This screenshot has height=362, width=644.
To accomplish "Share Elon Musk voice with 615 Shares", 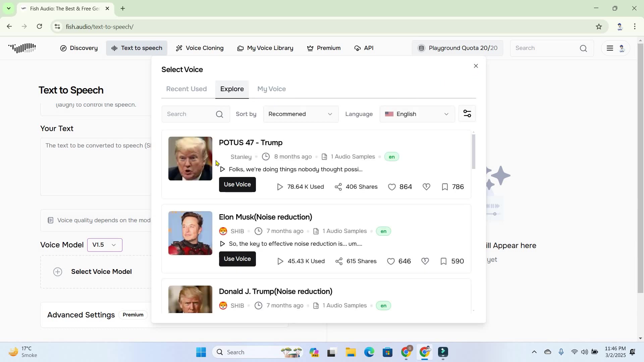I will tap(356, 261).
